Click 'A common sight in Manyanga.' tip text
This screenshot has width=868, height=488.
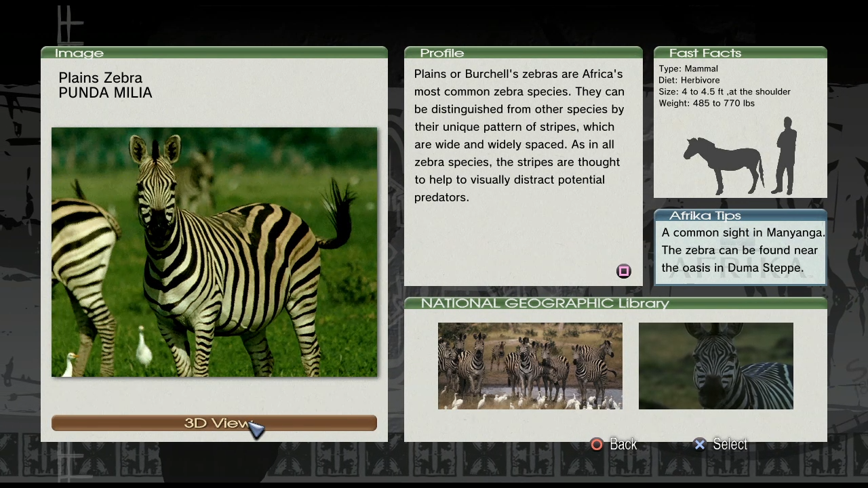[743, 232]
